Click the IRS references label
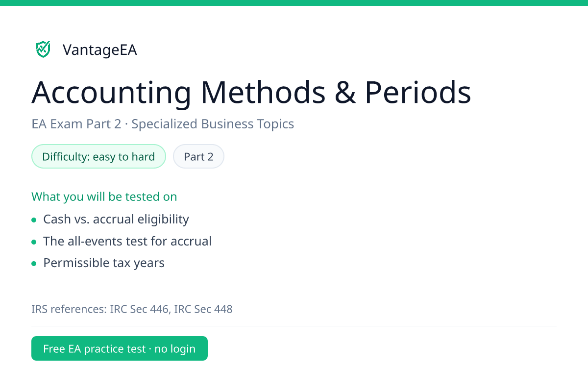This screenshot has height=392, width=588. 69,309
